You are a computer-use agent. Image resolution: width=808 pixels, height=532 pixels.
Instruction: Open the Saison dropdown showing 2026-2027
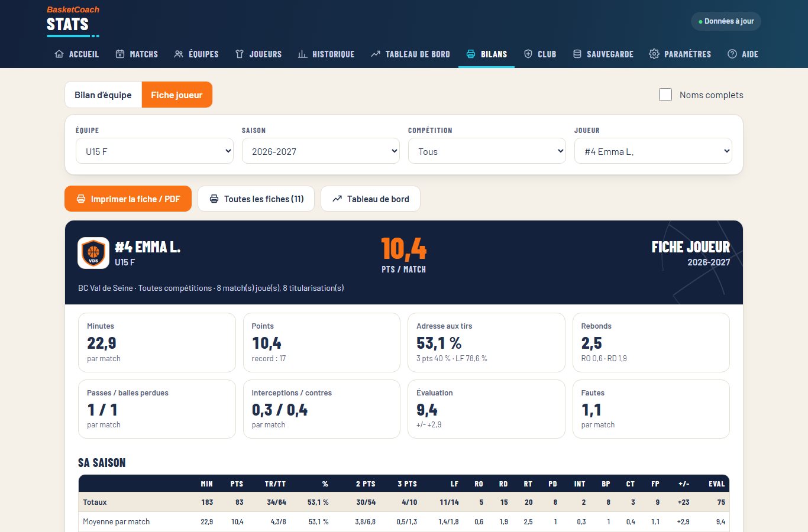pos(321,151)
